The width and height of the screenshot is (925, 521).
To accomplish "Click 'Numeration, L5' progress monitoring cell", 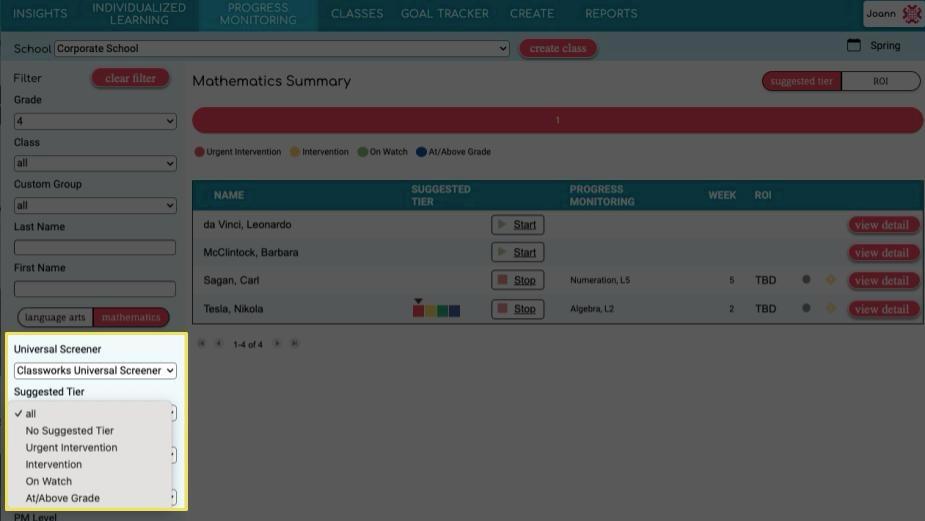I will (x=600, y=280).
